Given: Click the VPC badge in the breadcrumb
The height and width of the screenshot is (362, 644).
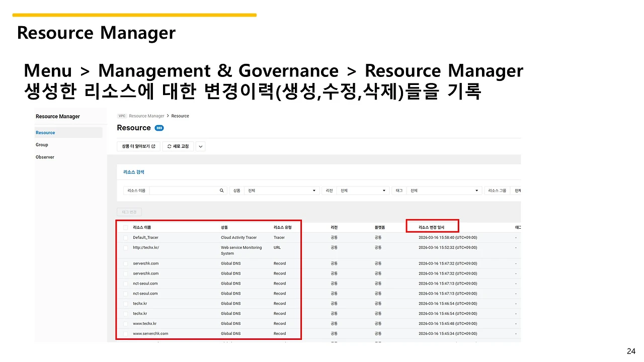Looking at the screenshot, I should [122, 116].
